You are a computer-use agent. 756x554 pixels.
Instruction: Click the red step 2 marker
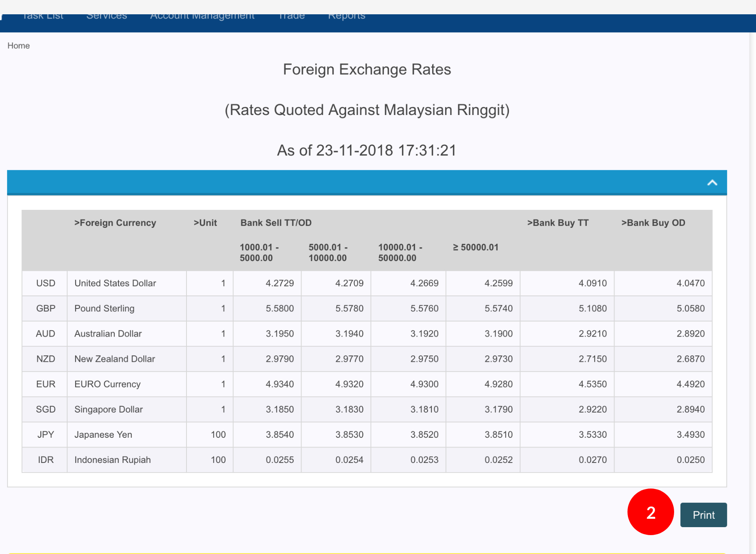click(651, 512)
